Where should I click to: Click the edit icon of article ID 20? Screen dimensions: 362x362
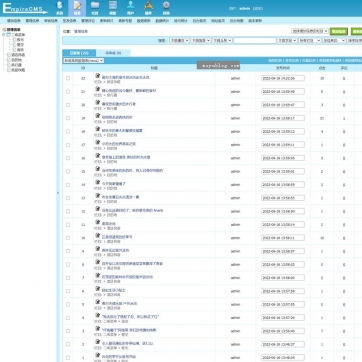coord(97,102)
